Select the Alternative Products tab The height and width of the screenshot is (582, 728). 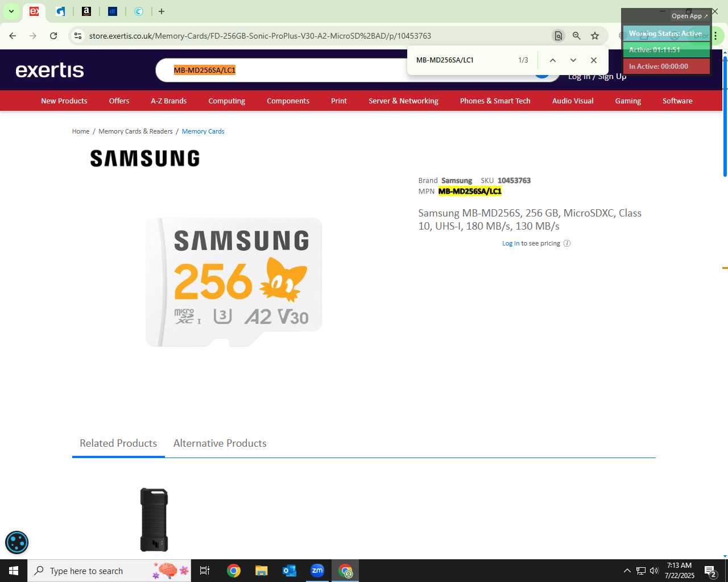click(x=220, y=443)
